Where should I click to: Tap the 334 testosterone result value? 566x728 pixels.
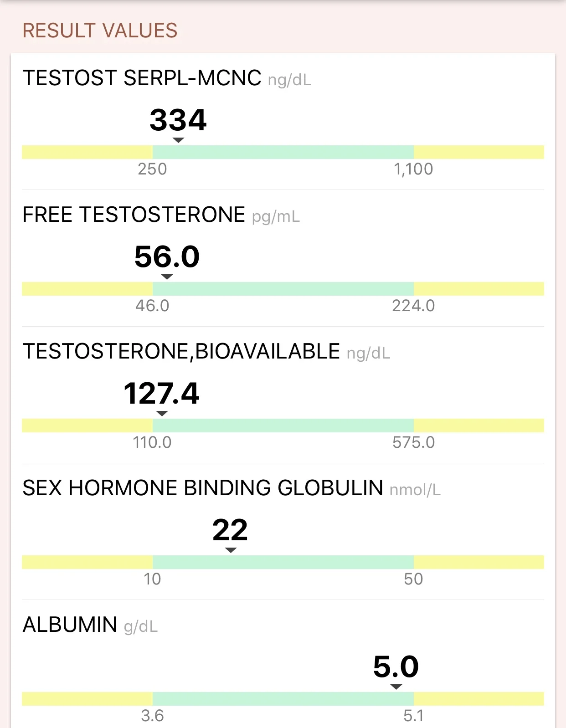point(178,120)
